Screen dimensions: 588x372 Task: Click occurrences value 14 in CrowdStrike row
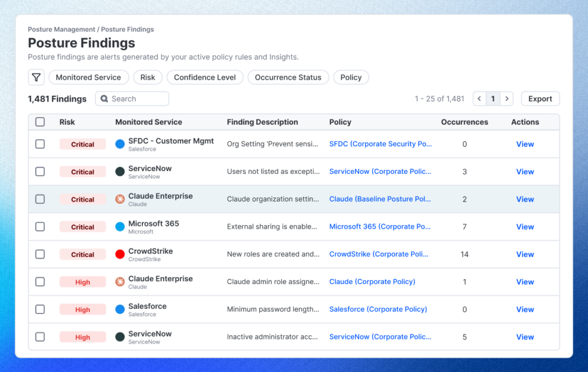click(465, 254)
